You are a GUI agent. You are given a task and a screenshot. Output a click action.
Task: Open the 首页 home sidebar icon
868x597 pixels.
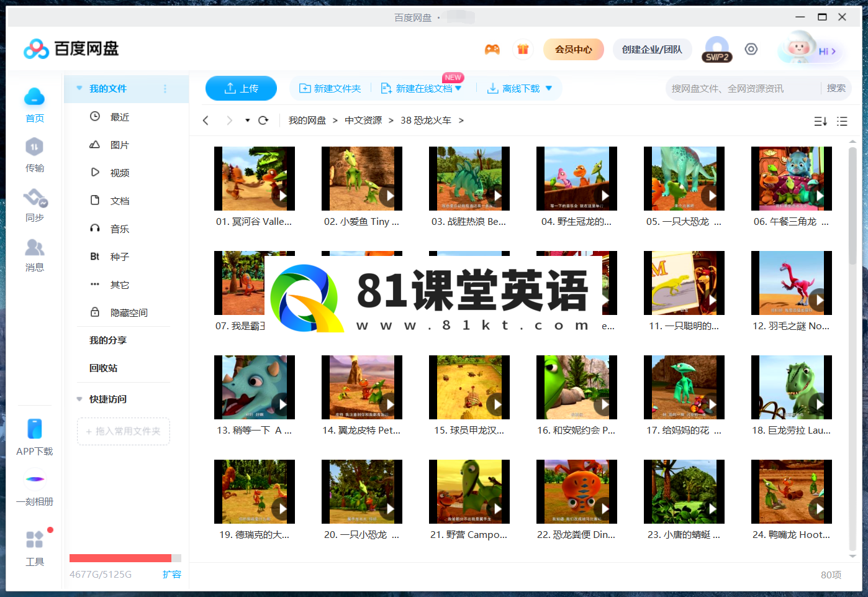tap(34, 98)
